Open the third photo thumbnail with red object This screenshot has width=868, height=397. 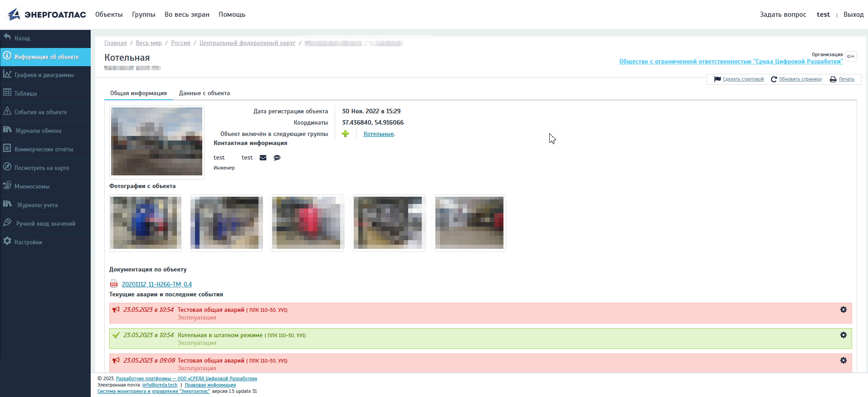click(307, 223)
